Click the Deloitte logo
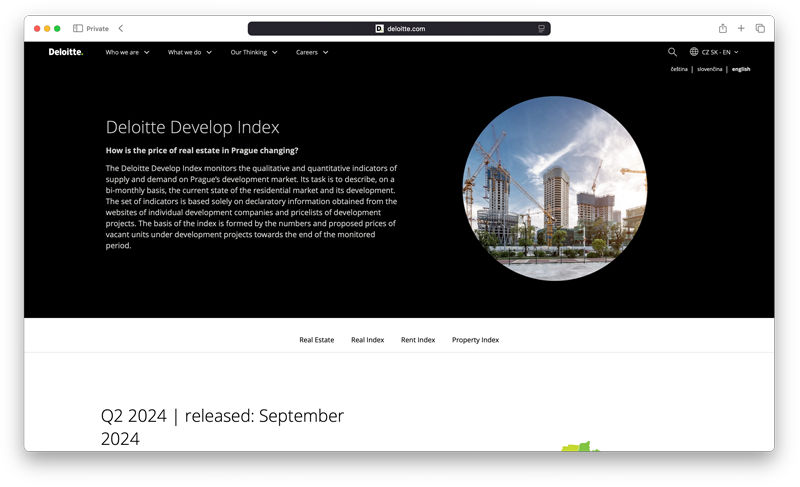The image size is (800, 487). point(66,52)
